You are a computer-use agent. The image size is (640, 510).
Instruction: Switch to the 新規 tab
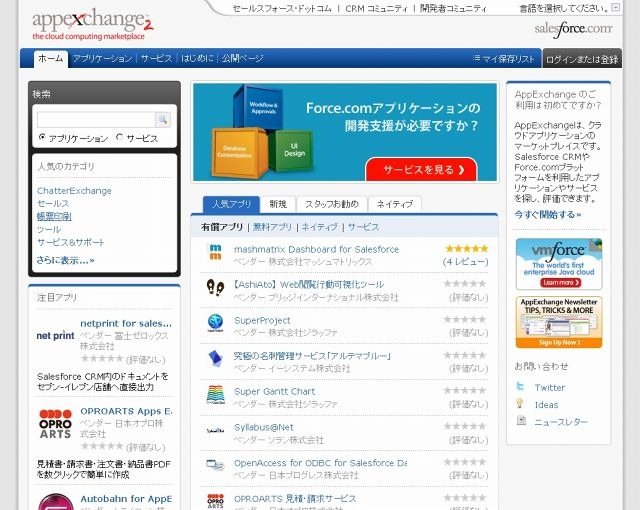[x=278, y=204]
